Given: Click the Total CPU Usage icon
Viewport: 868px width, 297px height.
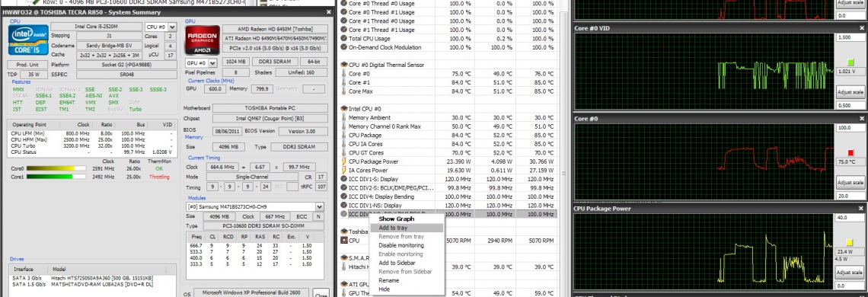Looking at the screenshot, I should [343, 39].
